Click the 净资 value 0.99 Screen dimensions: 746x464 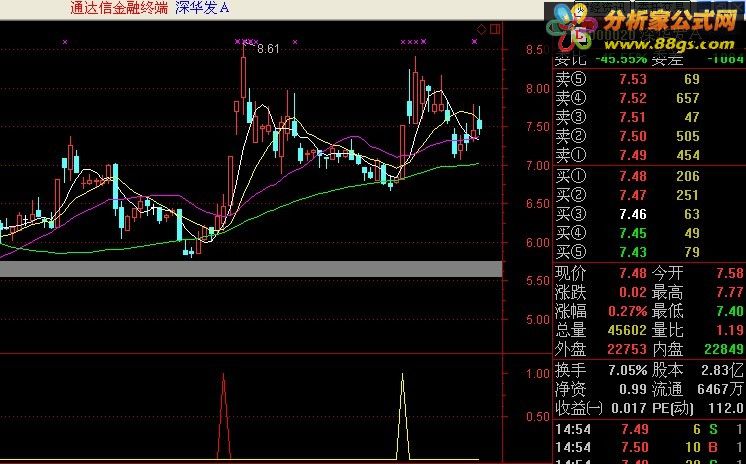pyautogui.click(x=633, y=389)
